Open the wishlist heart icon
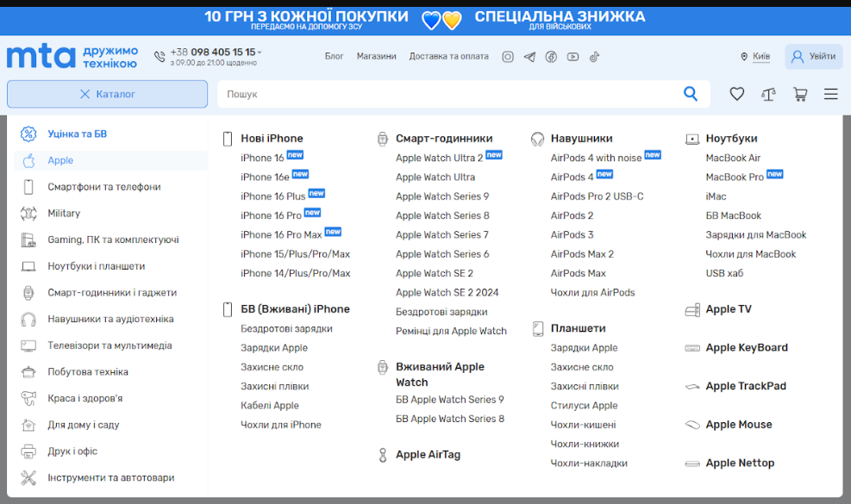This screenshot has width=851, height=504. coord(736,94)
